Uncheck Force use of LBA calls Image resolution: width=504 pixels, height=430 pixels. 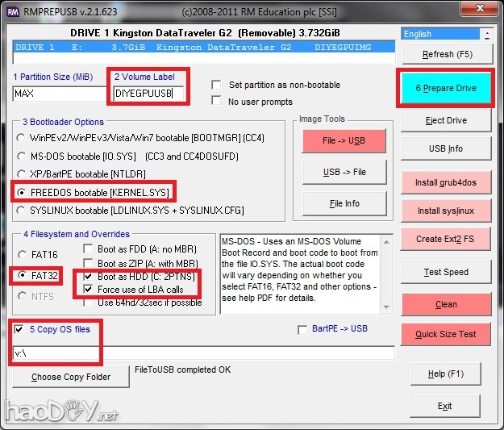pyautogui.click(x=89, y=290)
